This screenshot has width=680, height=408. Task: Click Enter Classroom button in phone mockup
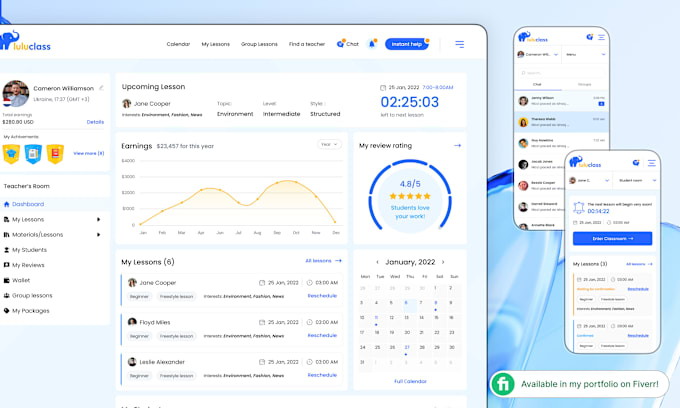click(612, 238)
